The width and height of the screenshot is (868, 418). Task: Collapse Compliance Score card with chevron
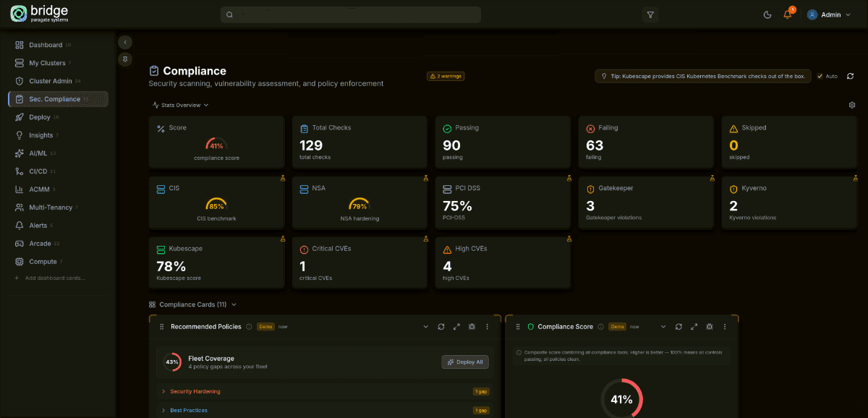[x=663, y=327]
